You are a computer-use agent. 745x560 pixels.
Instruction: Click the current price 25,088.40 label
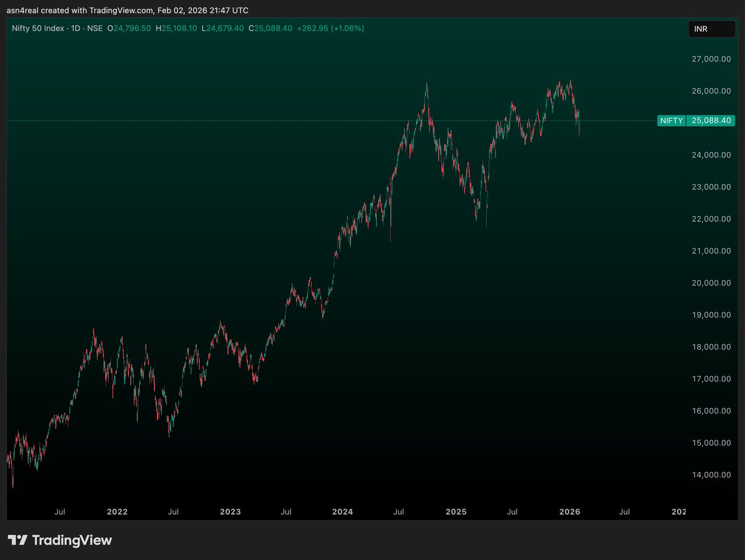[x=711, y=120]
